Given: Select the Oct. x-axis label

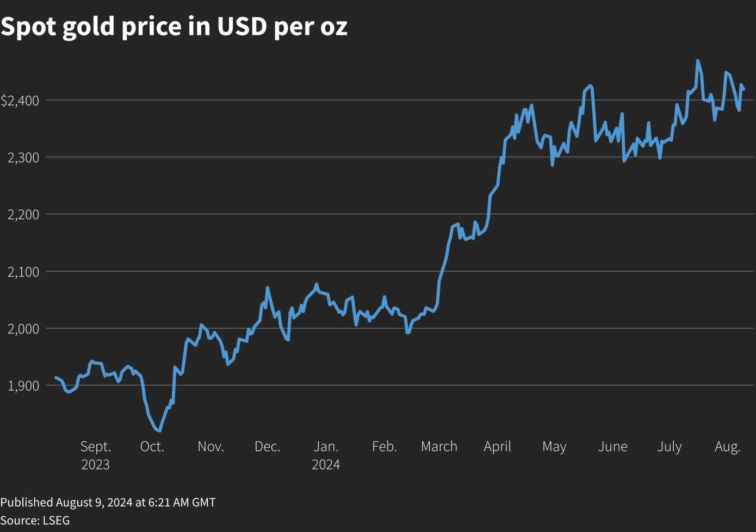Looking at the screenshot, I should (152, 447).
